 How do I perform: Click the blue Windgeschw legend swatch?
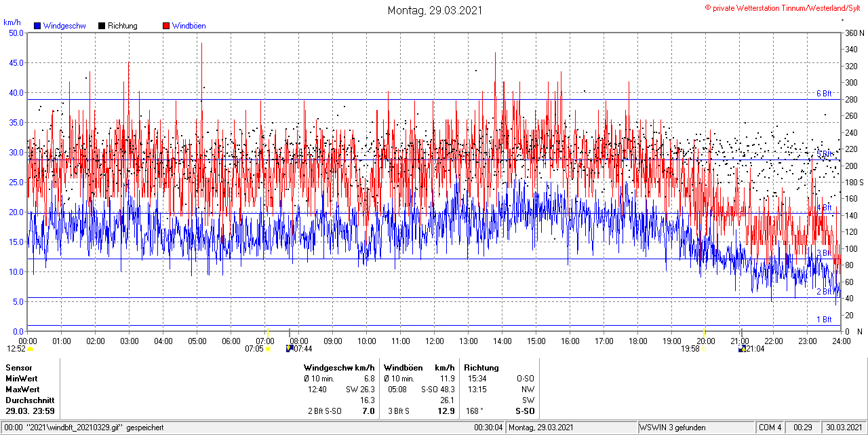[37, 26]
